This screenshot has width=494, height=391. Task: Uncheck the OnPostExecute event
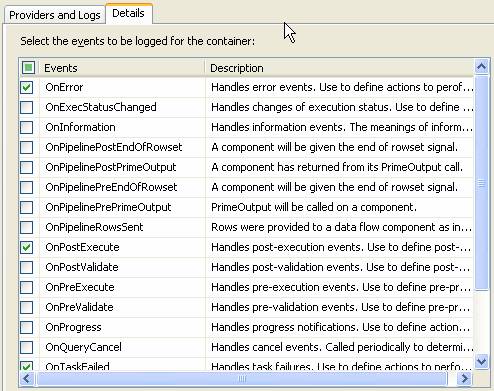26,247
